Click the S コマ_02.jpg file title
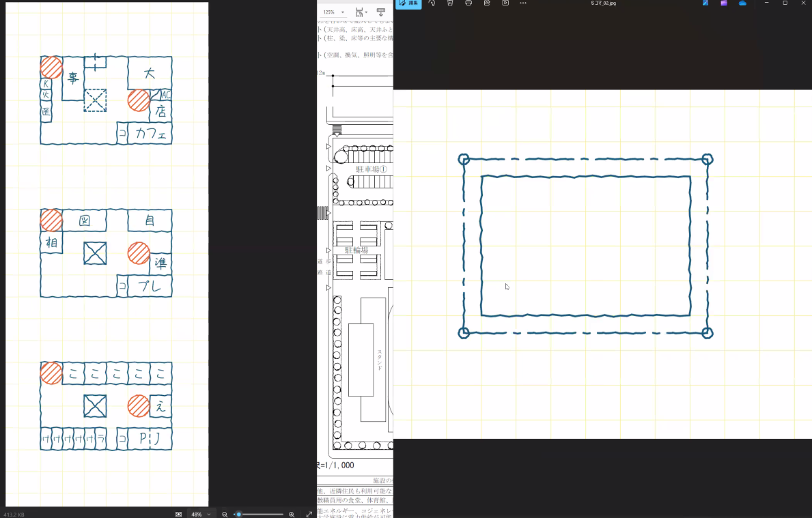The width and height of the screenshot is (812, 518). tap(603, 3)
